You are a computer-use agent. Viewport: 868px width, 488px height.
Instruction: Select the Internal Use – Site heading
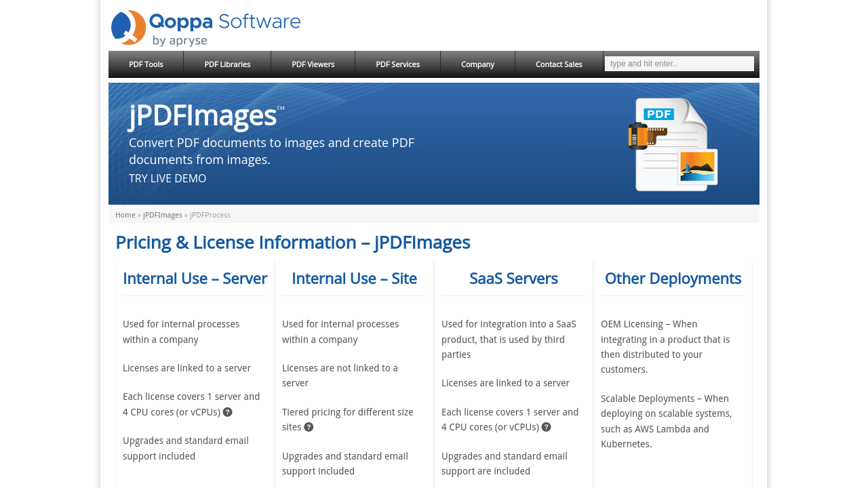tap(354, 279)
